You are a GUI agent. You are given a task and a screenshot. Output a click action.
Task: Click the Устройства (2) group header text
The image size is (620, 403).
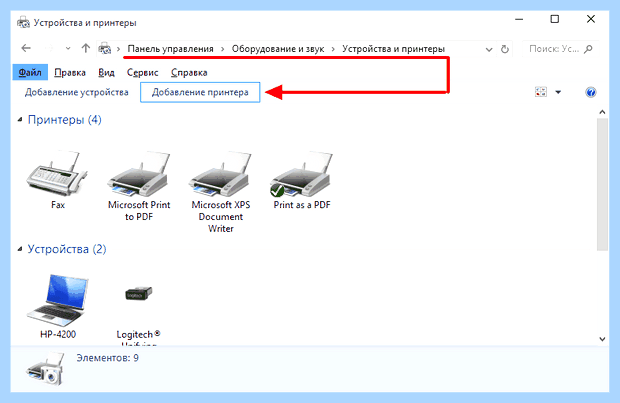(67, 249)
